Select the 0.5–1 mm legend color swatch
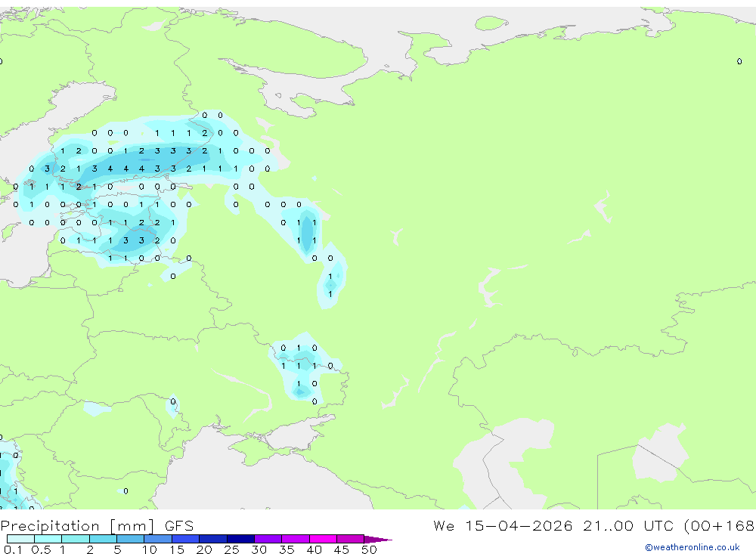Viewport: 756px width, 554px height. click(48, 539)
